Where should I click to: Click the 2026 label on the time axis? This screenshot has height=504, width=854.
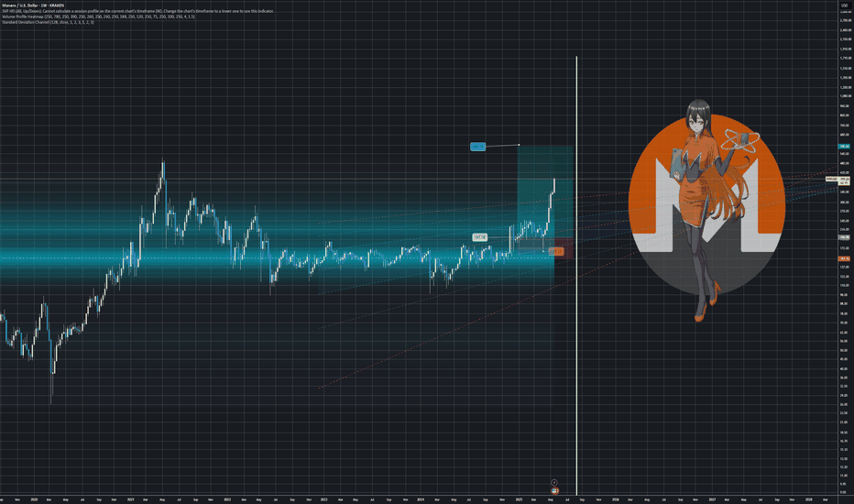click(616, 499)
